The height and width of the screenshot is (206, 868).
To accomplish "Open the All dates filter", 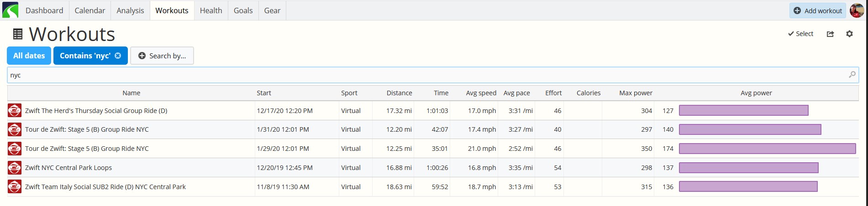I will (29, 56).
